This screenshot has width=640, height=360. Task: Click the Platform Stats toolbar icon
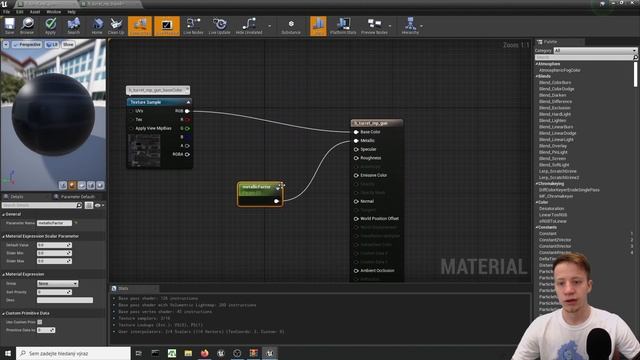343,26
